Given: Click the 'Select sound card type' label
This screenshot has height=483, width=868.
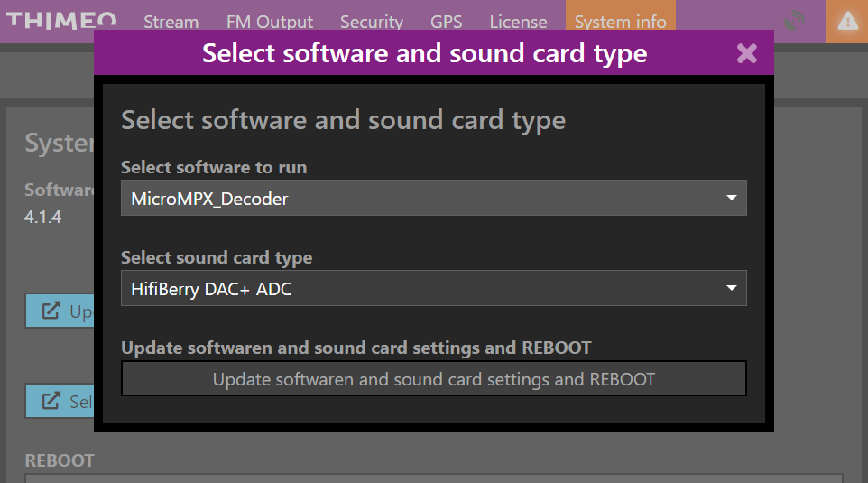Looking at the screenshot, I should [x=217, y=258].
